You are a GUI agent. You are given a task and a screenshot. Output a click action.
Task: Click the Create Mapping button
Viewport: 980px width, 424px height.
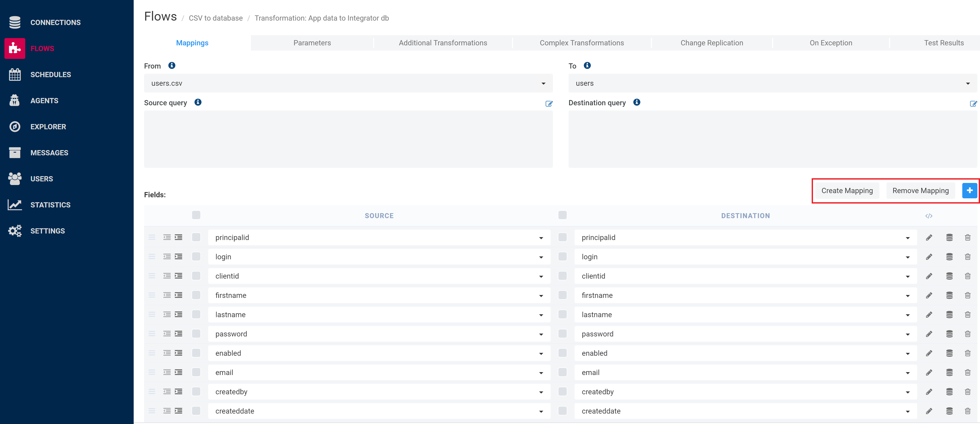[847, 191]
